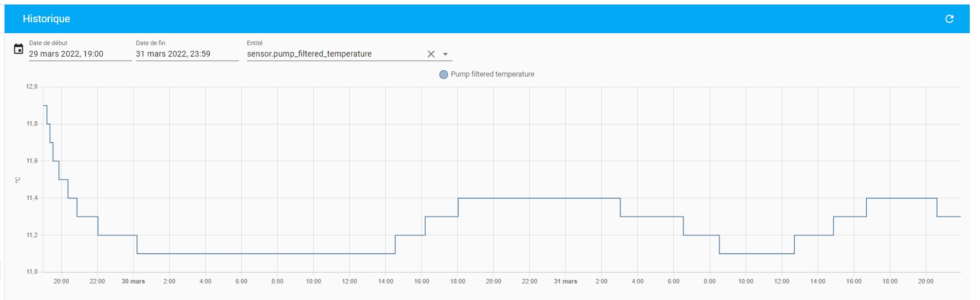Click the Entité field label
Screen dimensions: 980x300
click(x=255, y=43)
